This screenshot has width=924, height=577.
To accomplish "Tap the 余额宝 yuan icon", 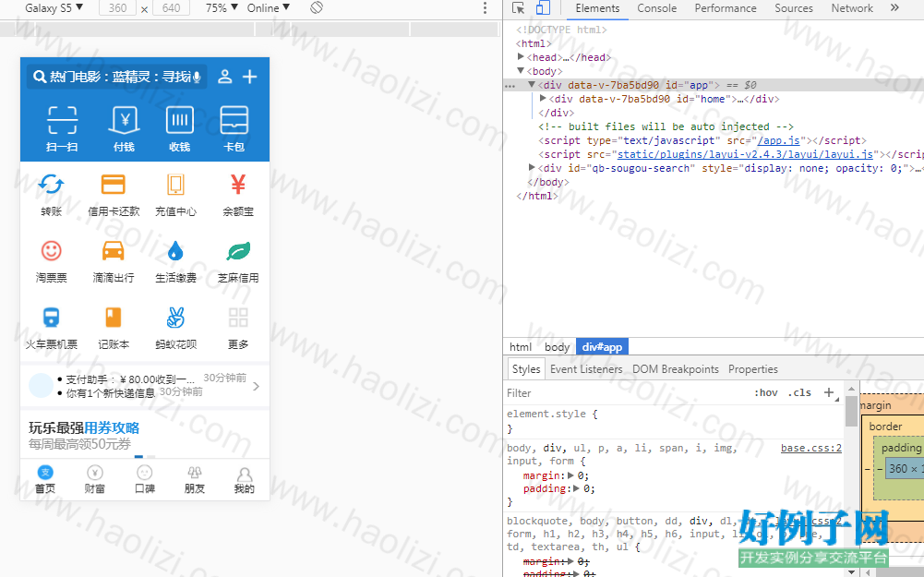I will tap(238, 185).
